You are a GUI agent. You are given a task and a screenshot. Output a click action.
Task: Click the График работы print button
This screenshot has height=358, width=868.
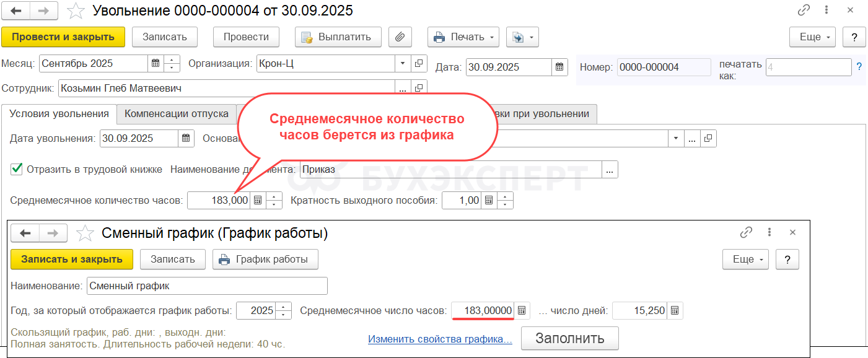coord(265,260)
